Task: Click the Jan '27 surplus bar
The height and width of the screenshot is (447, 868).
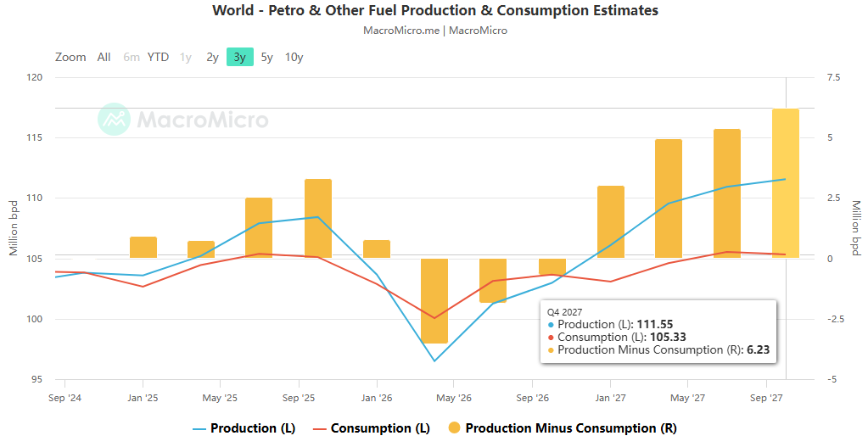Action: [x=611, y=222]
